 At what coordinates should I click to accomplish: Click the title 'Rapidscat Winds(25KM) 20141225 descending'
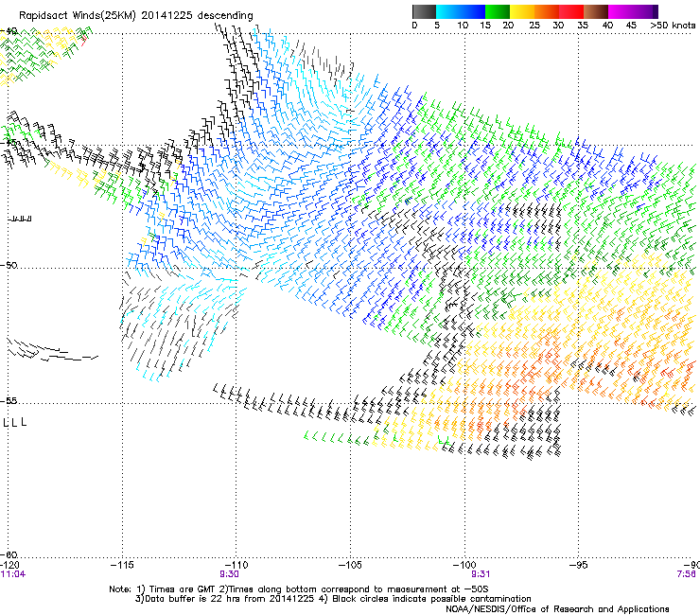pyautogui.click(x=135, y=16)
